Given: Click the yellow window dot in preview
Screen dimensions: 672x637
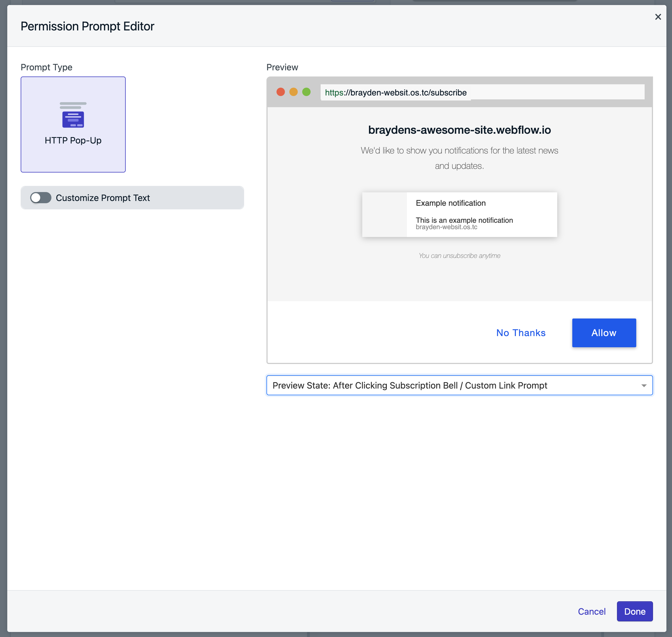Looking at the screenshot, I should [294, 92].
